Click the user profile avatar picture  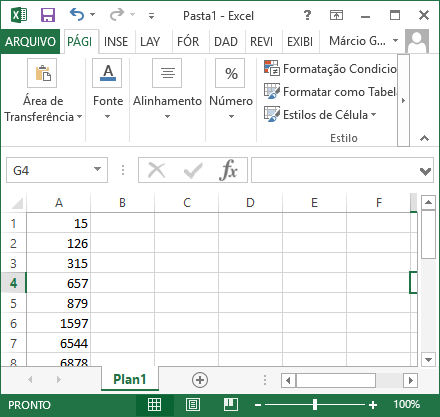pyautogui.click(x=417, y=41)
